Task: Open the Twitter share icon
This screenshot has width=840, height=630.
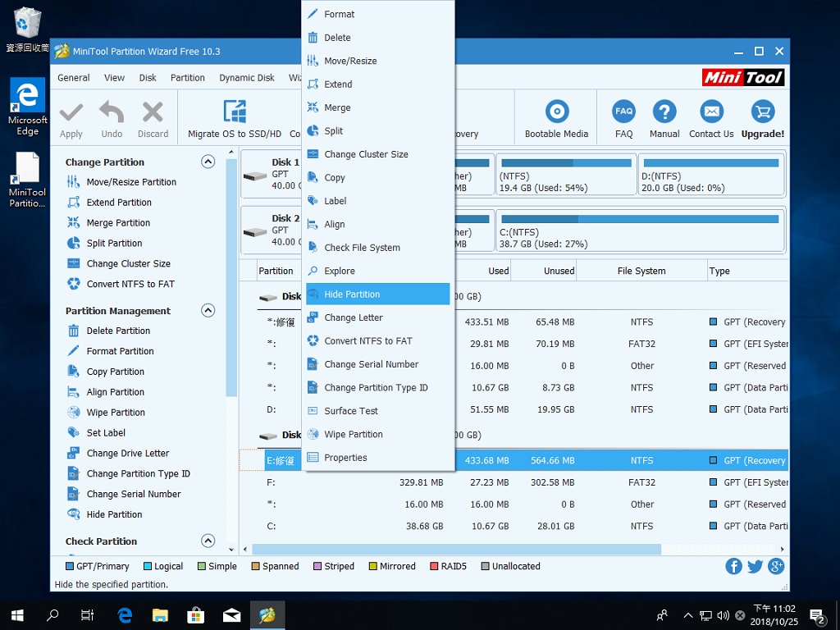Action: pos(755,566)
